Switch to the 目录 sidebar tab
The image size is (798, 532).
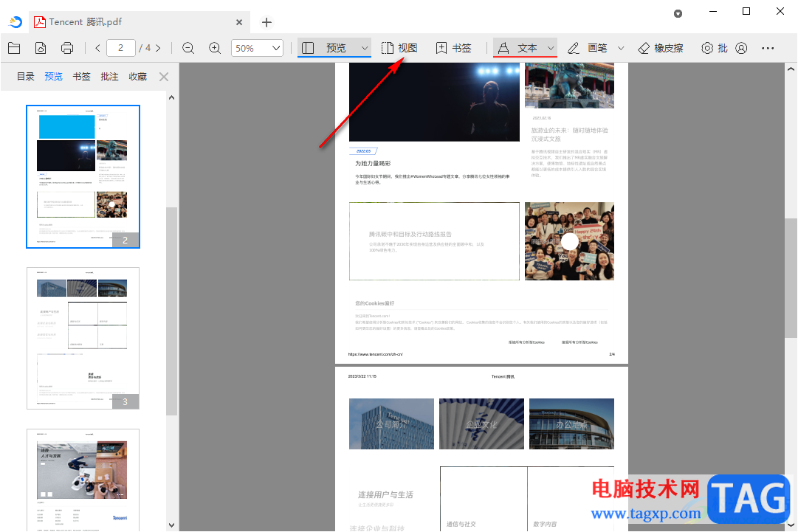coord(25,76)
